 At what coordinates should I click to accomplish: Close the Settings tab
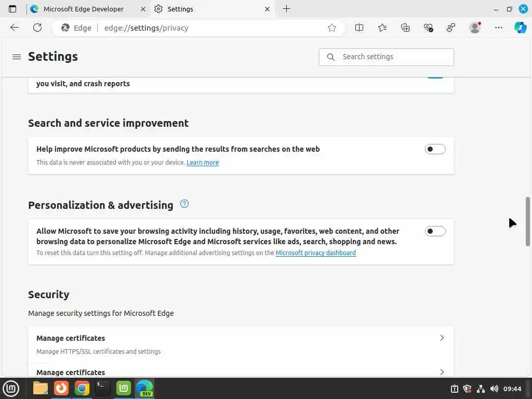(268, 9)
